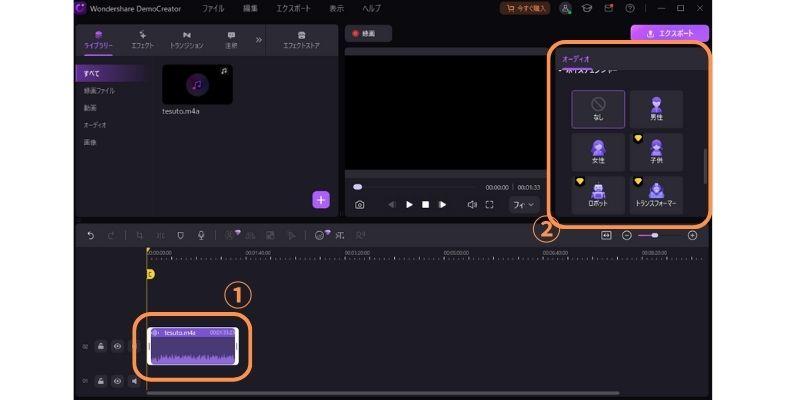Open the ファイル menu
Screen dimensions: 800x400
[213, 8]
